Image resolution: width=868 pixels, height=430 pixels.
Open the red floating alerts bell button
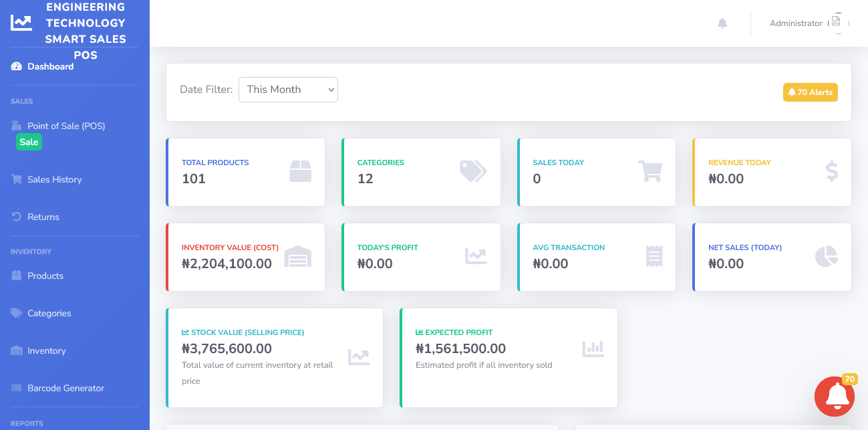click(x=835, y=397)
